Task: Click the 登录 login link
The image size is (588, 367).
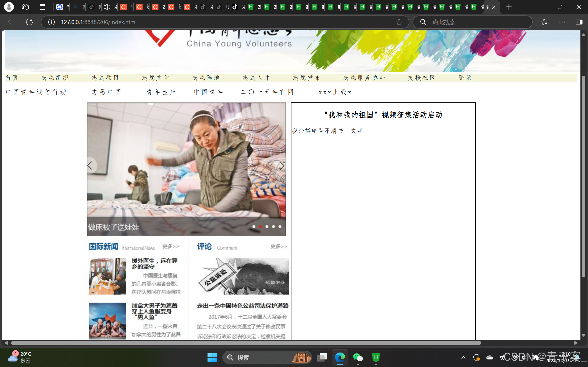Action: pos(465,78)
